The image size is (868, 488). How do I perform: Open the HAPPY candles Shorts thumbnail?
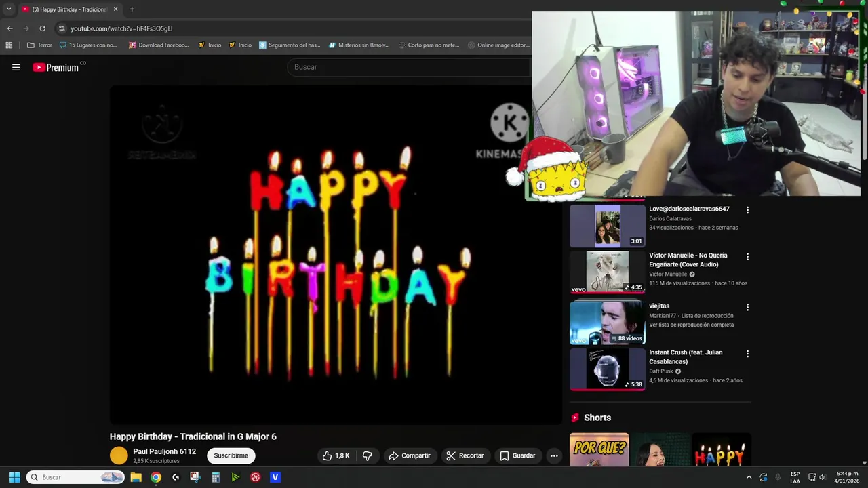tap(722, 449)
